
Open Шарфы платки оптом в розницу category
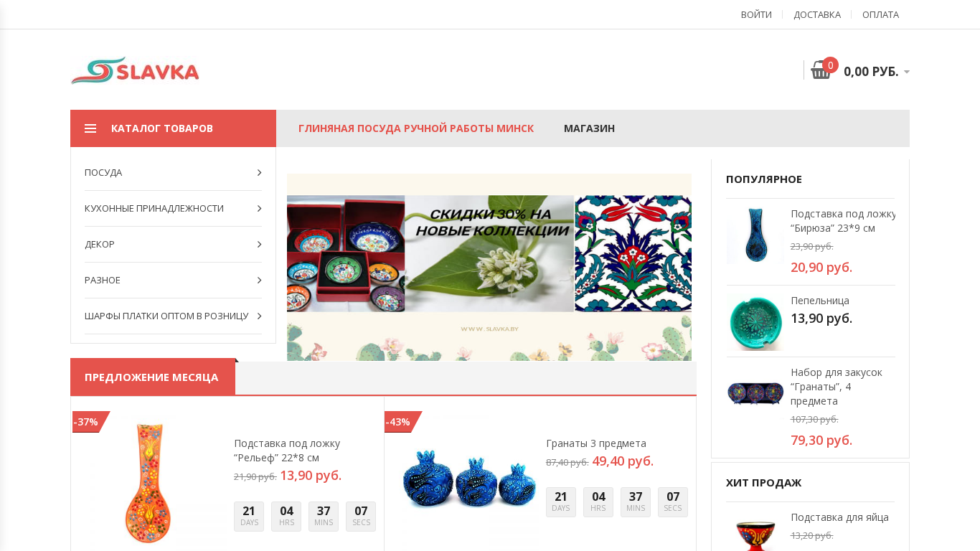(x=166, y=316)
